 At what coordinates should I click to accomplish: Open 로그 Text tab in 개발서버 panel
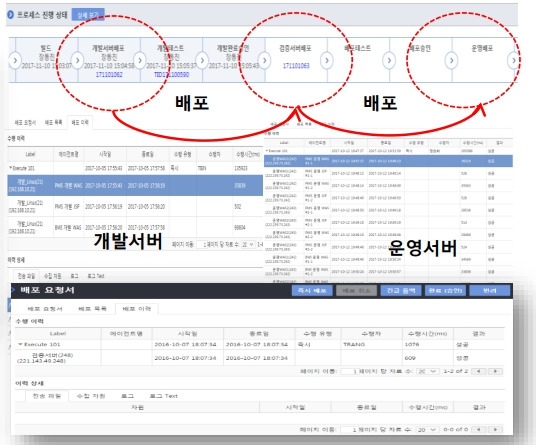coord(96,275)
